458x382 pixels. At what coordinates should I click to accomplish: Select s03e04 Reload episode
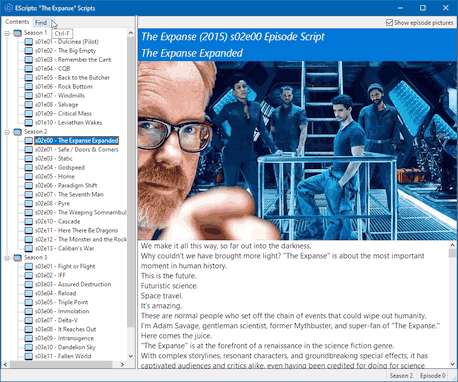click(x=55, y=293)
